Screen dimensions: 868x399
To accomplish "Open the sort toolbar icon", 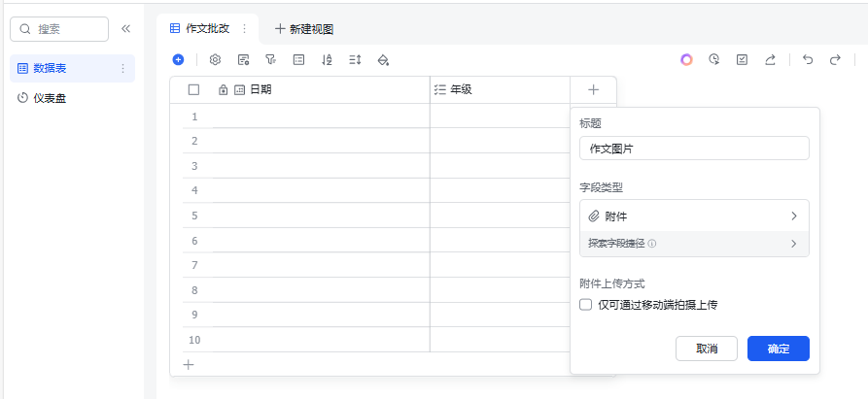I will (x=327, y=59).
